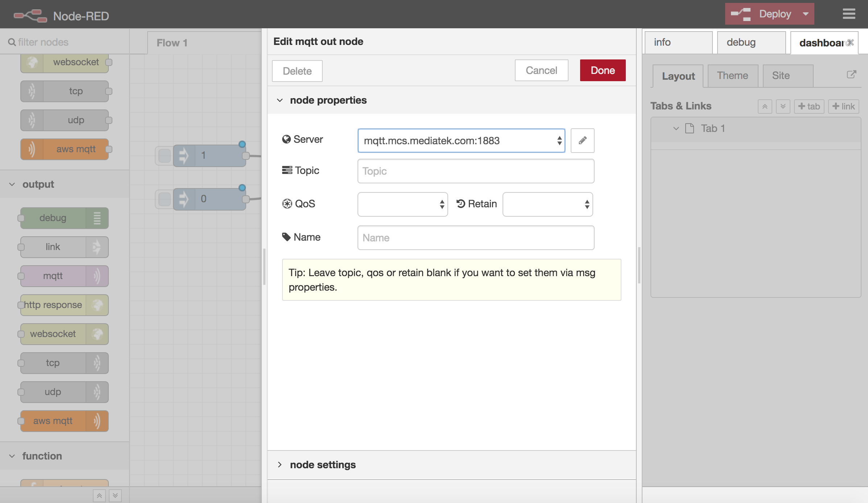This screenshot has height=503, width=868.
Task: Close the dashboard sidebar tab
Action: tap(851, 42)
